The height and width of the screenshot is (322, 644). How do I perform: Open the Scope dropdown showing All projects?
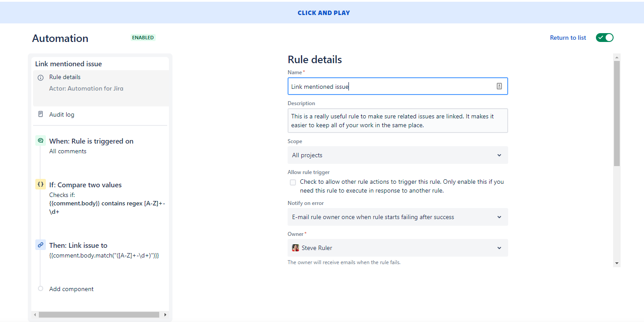[499, 155]
